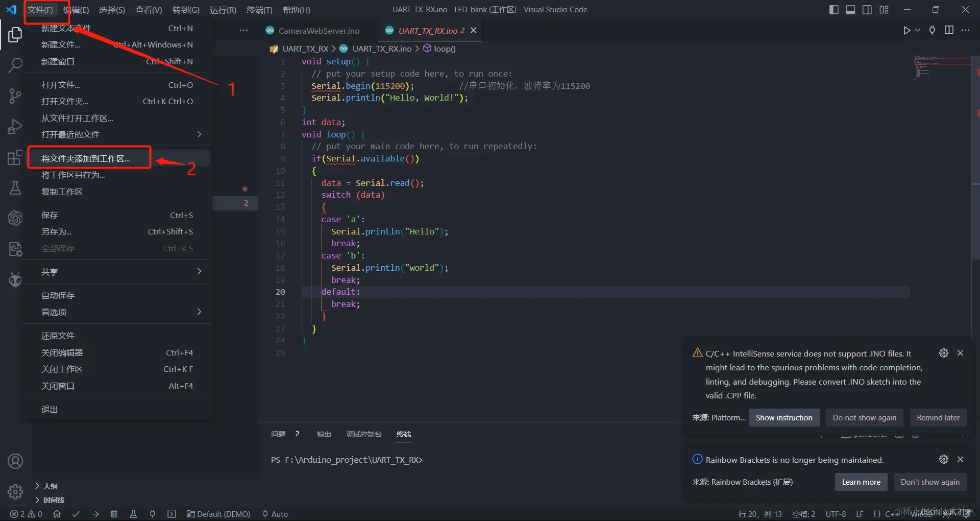
Task: Open the Search view icon
Action: point(15,65)
